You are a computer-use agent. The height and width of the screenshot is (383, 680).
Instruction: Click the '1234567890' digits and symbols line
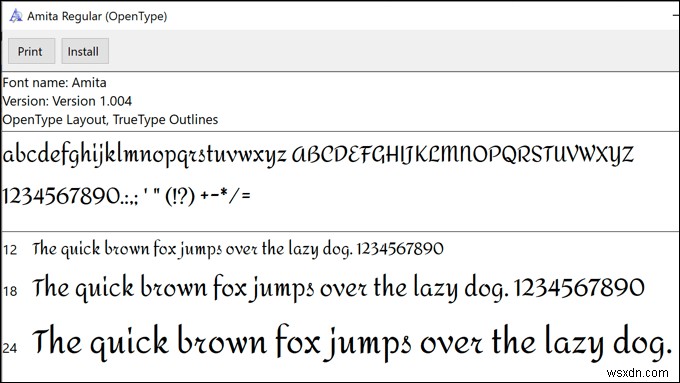(x=127, y=197)
